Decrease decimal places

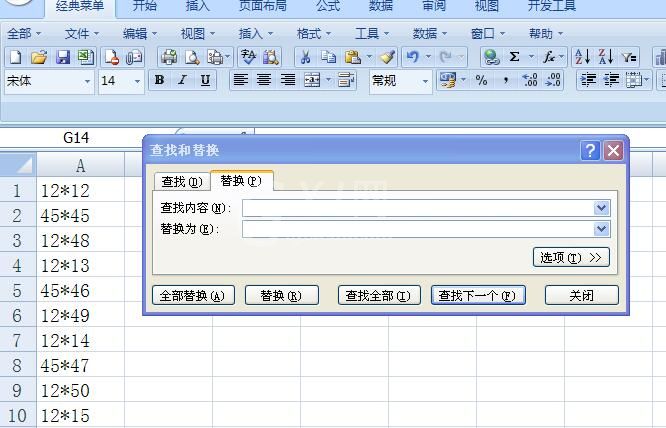pos(553,80)
